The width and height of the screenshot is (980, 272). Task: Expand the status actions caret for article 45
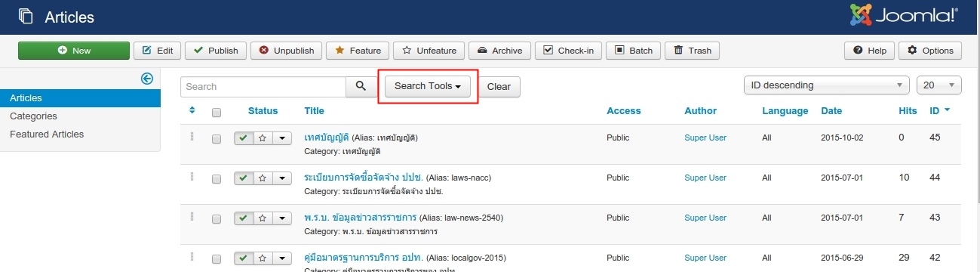click(x=281, y=138)
